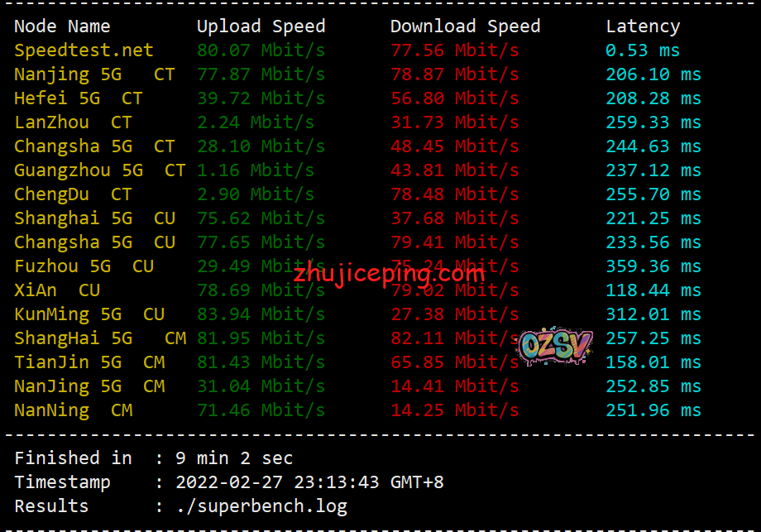This screenshot has width=761, height=532.
Task: Click the Latency column header
Action: tap(643, 26)
